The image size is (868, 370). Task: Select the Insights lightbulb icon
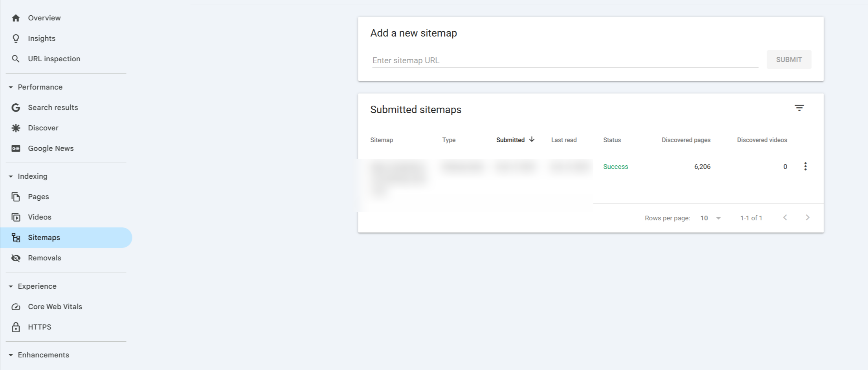[x=16, y=38]
